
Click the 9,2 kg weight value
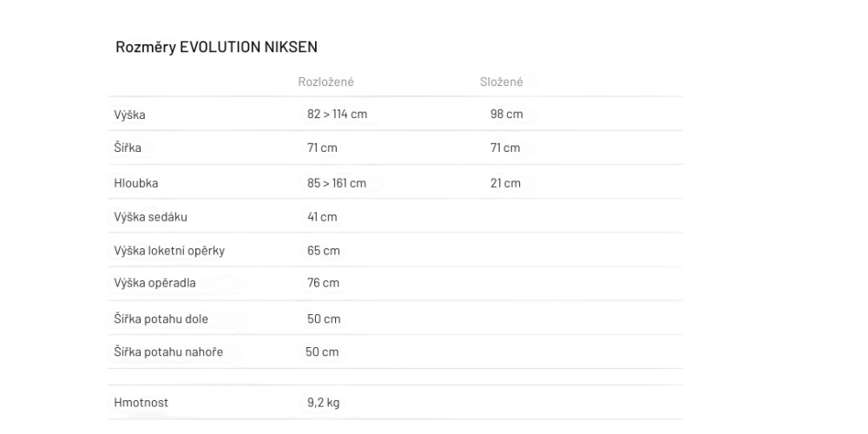(323, 404)
